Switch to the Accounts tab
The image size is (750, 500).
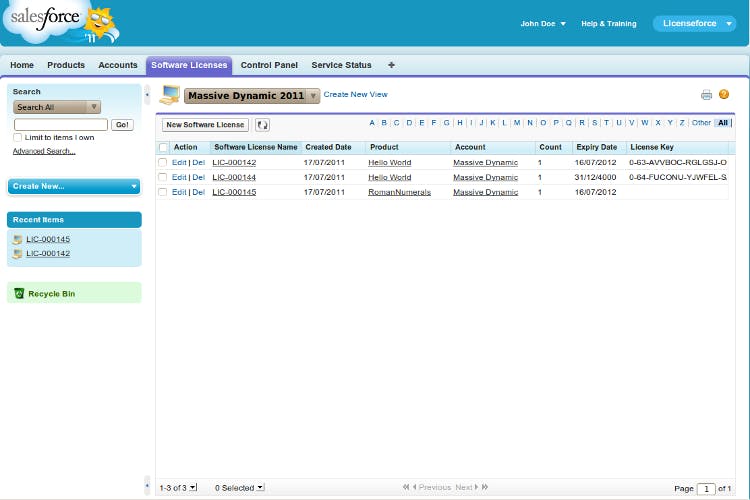[118, 65]
